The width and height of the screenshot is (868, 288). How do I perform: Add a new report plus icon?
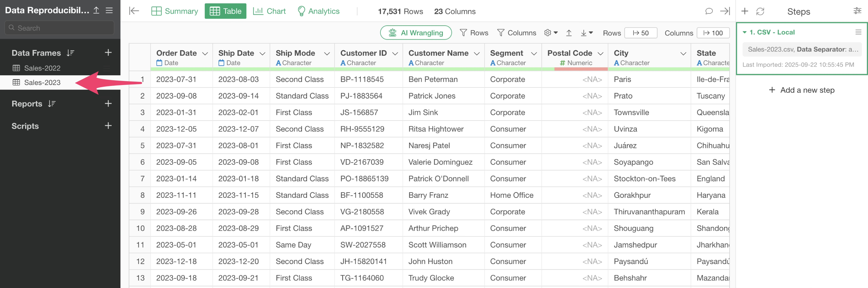pos(108,103)
